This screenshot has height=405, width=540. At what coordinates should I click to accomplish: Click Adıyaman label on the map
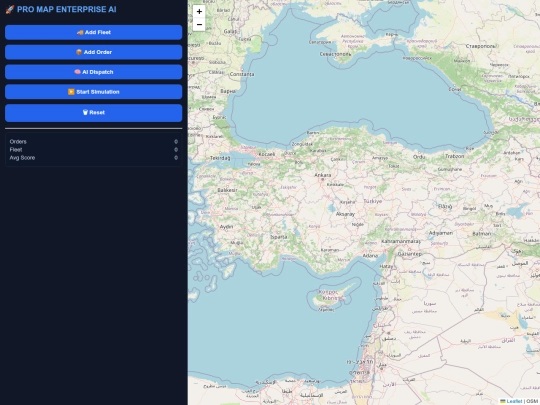point(440,233)
